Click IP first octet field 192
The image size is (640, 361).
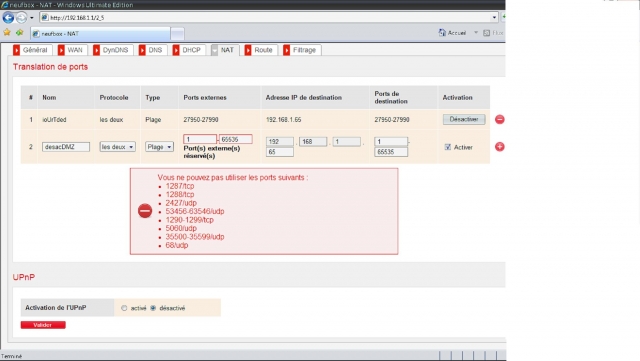[280, 142]
